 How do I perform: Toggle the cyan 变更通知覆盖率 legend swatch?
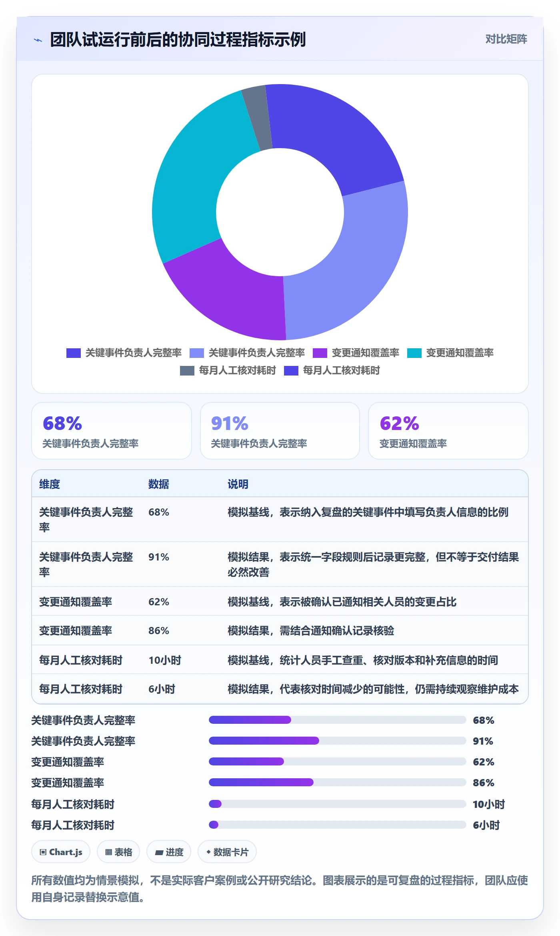[x=414, y=353]
